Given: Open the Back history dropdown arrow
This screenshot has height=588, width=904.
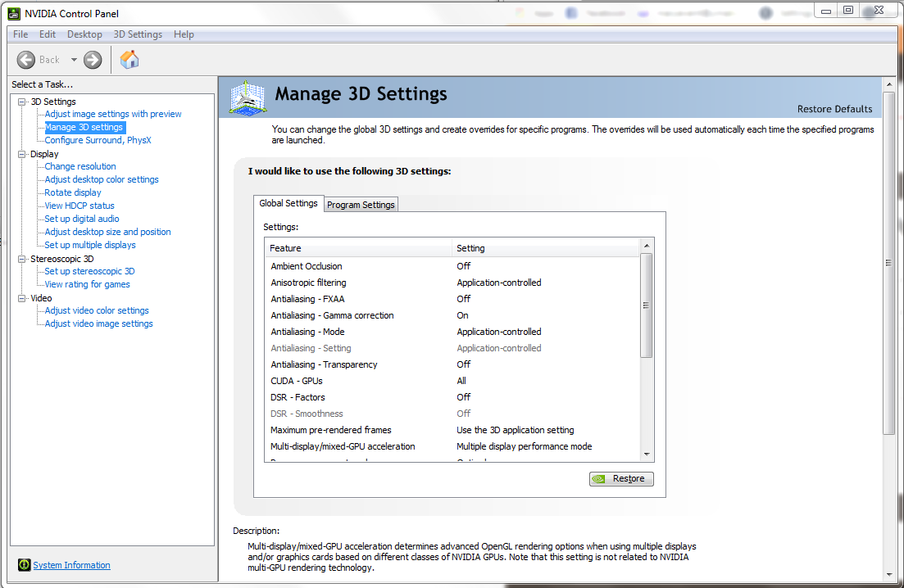Looking at the screenshot, I should click(x=74, y=60).
